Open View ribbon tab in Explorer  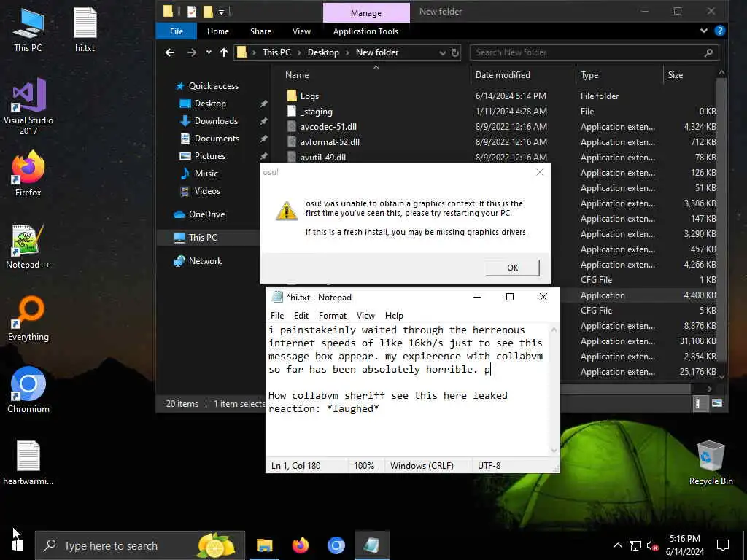pos(301,31)
